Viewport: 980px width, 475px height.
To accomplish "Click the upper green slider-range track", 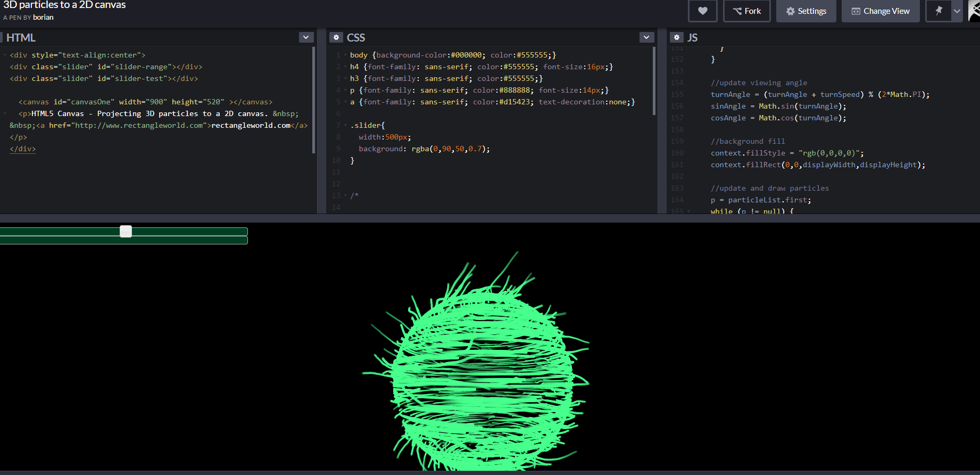I will coord(124,232).
